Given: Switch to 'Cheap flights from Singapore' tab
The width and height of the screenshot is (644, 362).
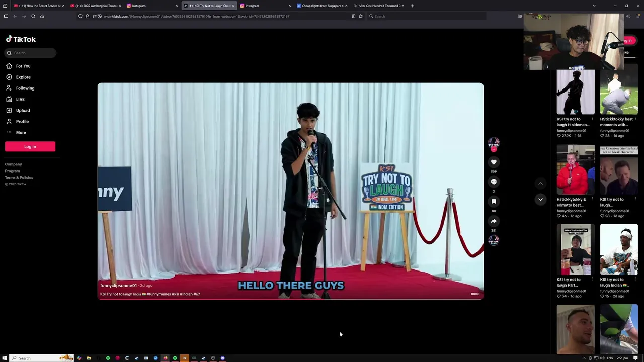Looking at the screenshot, I should [321, 6].
